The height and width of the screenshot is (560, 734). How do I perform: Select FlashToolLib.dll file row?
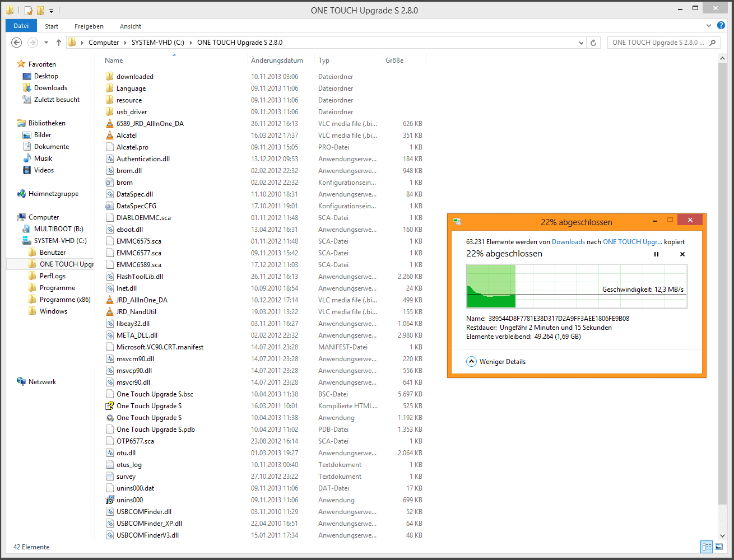tap(264, 277)
